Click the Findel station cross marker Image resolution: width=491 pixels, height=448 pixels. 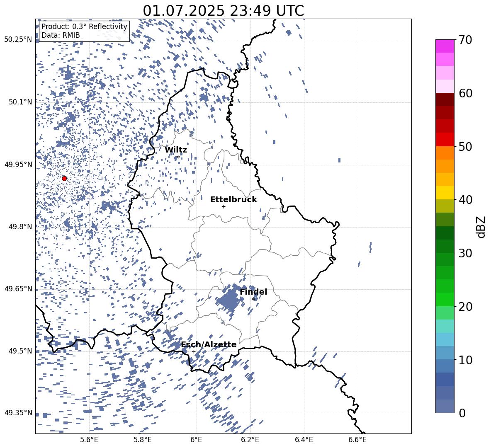point(253,299)
